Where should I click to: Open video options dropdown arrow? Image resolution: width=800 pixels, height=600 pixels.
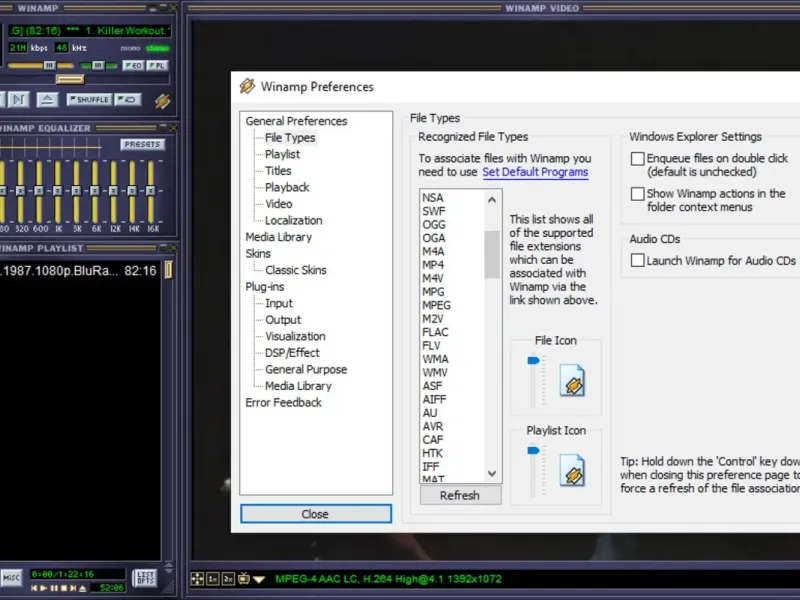click(259, 579)
